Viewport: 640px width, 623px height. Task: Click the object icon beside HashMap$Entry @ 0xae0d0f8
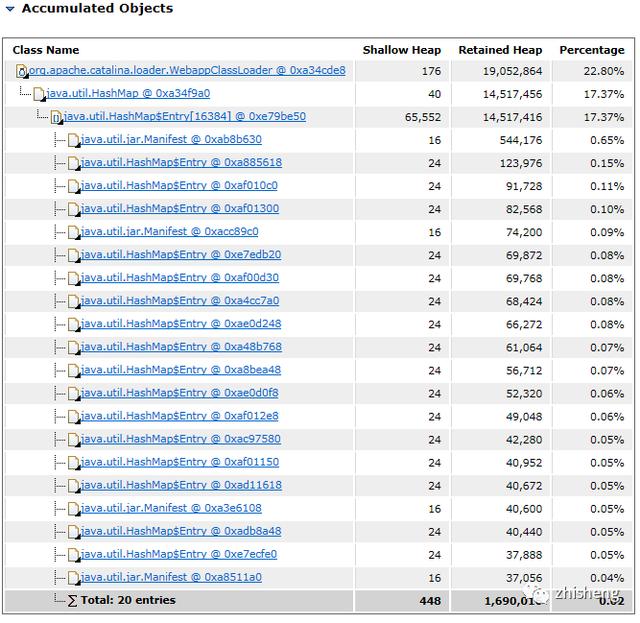[x=74, y=394]
